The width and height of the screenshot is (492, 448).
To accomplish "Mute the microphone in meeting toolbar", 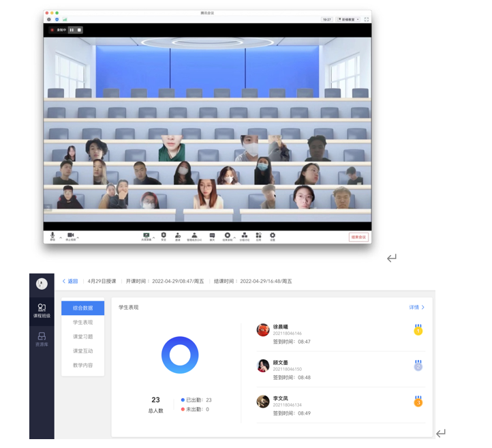I will tap(52, 235).
